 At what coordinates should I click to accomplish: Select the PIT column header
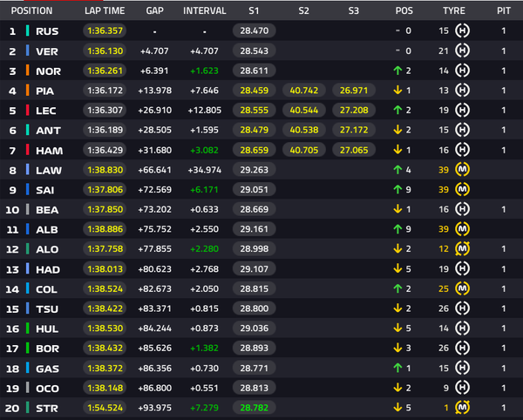coord(504,10)
